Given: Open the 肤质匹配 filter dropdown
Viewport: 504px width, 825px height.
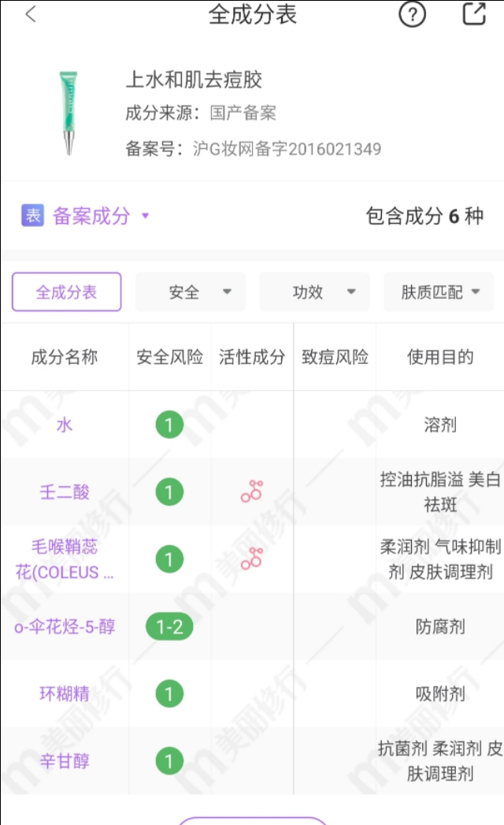Looking at the screenshot, I should point(438,291).
